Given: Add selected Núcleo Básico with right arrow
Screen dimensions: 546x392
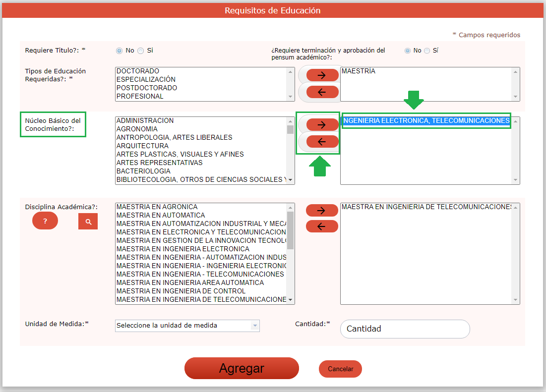Looking at the screenshot, I should point(322,124).
